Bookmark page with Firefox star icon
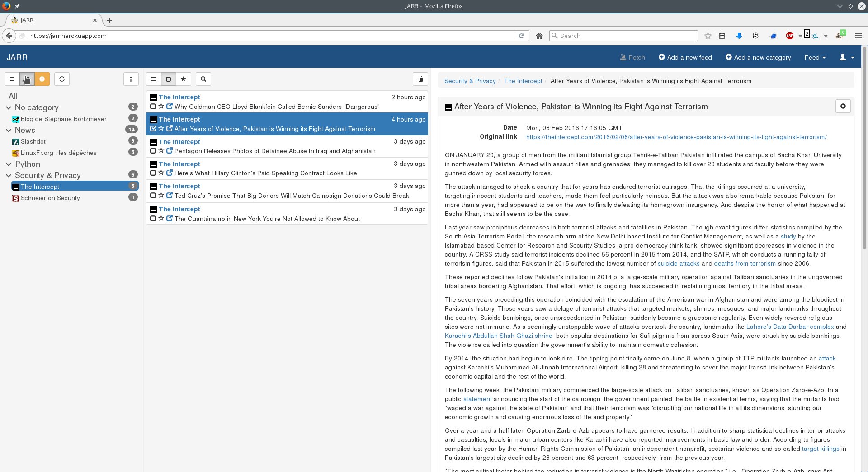Screen dimensions: 868x472 [x=708, y=36]
